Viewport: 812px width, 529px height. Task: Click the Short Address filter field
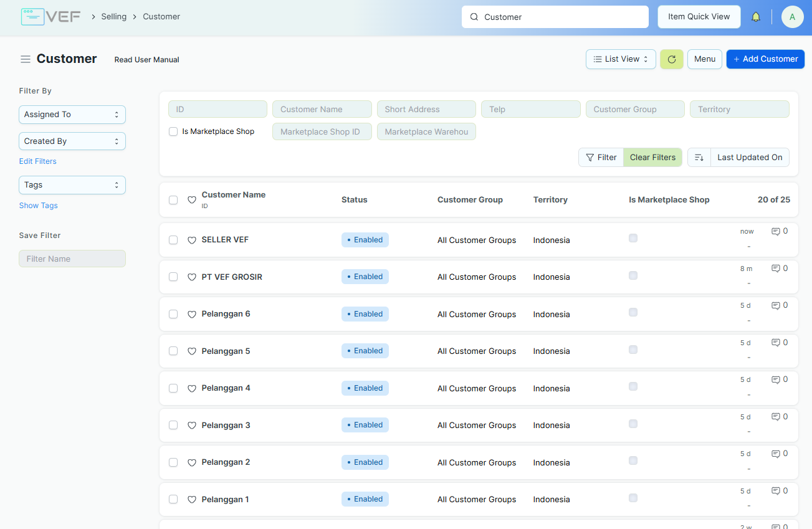click(x=426, y=109)
